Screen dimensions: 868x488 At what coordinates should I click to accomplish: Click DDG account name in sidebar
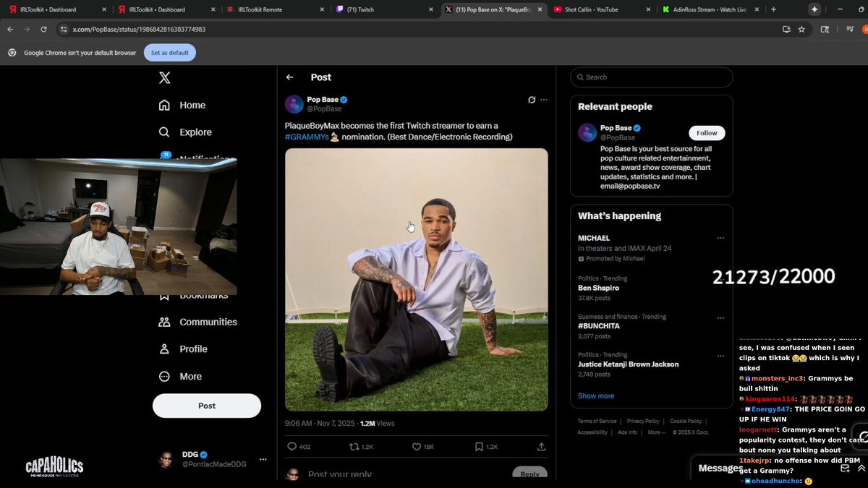pos(190,455)
